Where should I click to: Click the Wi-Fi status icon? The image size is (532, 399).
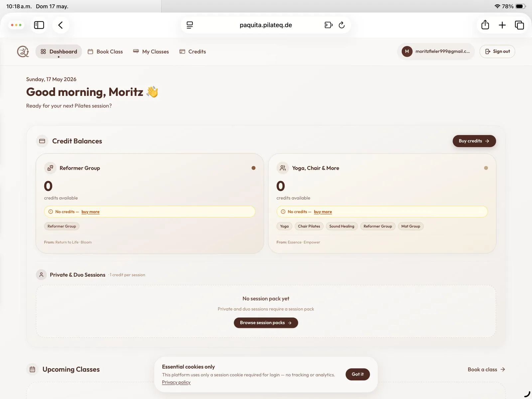497,6
